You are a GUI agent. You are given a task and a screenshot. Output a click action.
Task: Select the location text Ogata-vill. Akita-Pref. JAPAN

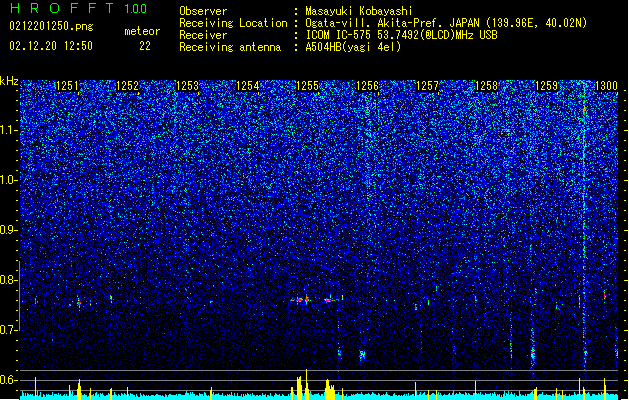pos(392,23)
